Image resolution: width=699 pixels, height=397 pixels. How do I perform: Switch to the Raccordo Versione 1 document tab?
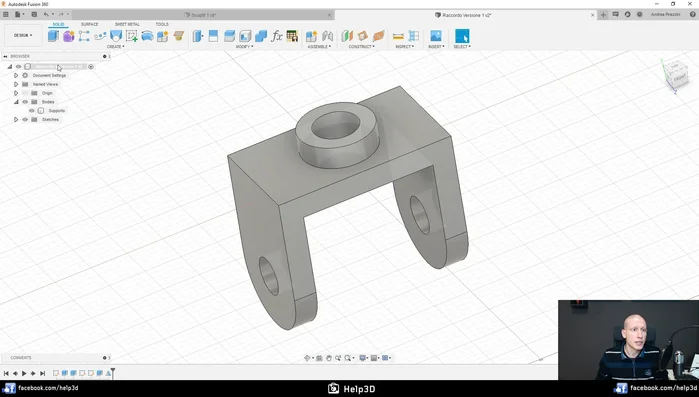pos(464,15)
